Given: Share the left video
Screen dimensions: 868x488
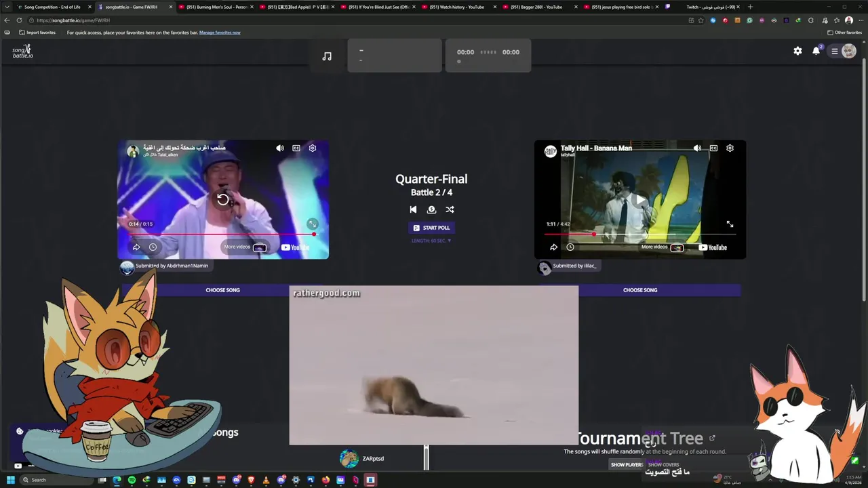Looking at the screenshot, I should click(x=136, y=247).
